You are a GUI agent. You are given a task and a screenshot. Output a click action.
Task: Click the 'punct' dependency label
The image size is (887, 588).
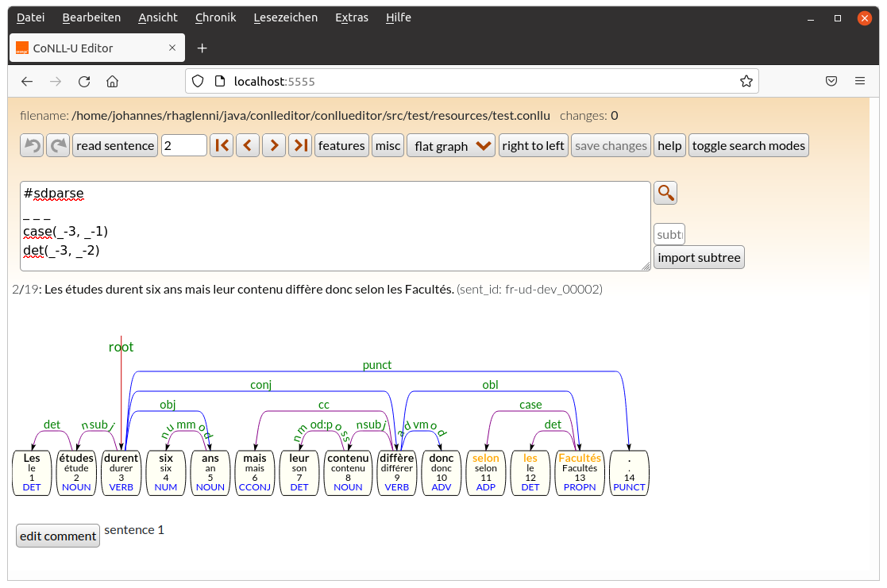tap(376, 365)
